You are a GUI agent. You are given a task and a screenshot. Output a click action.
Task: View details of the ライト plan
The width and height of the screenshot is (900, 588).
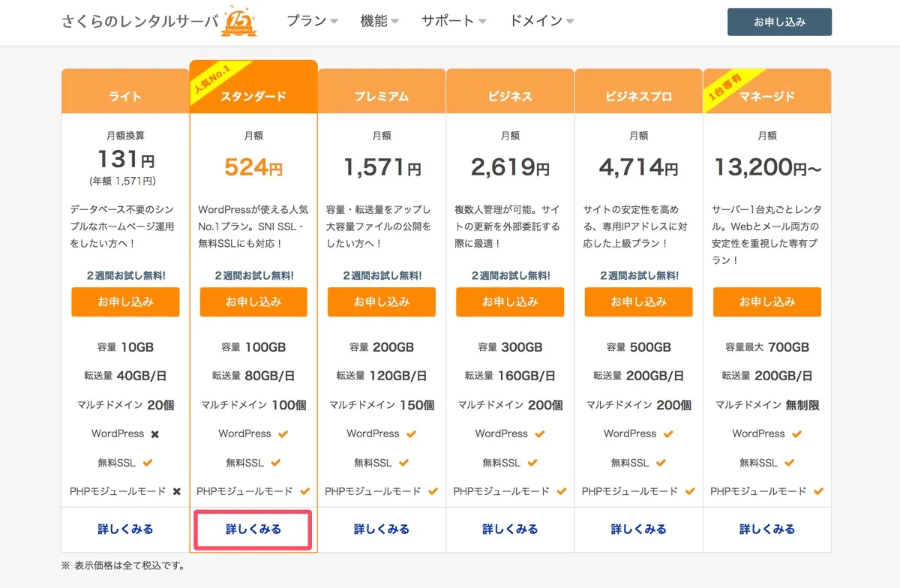point(125,529)
